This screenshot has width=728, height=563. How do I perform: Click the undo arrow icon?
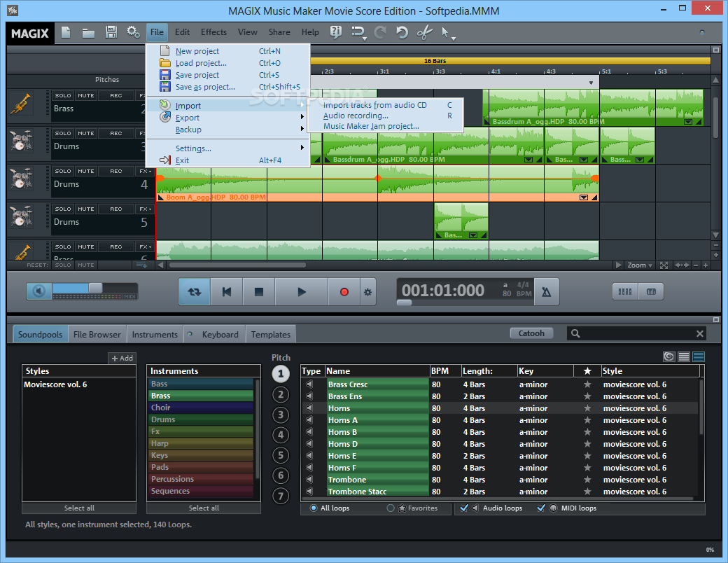tap(402, 32)
